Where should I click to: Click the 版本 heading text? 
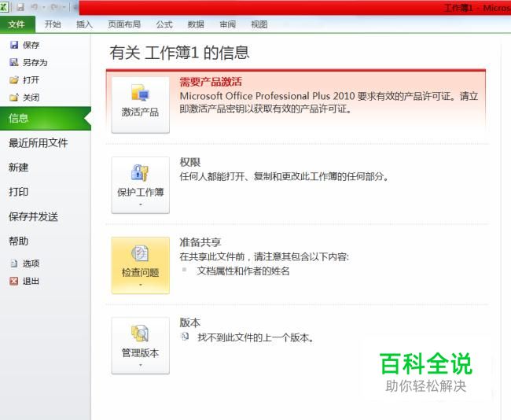click(x=190, y=322)
